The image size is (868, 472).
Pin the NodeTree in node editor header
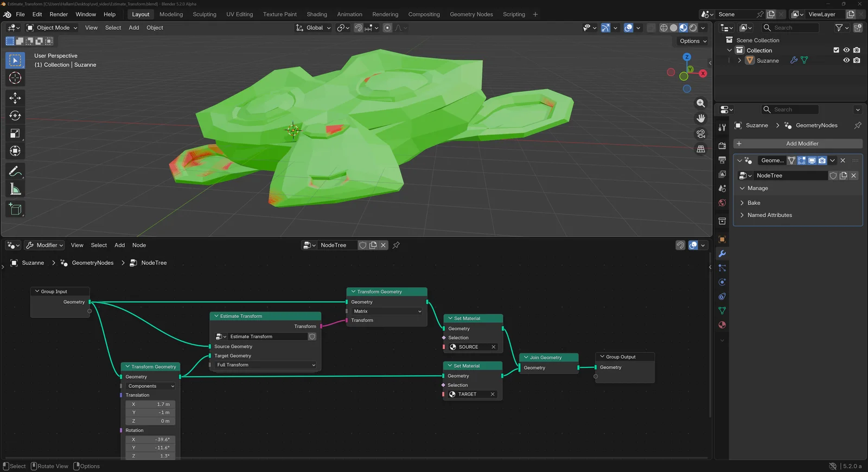(396, 245)
